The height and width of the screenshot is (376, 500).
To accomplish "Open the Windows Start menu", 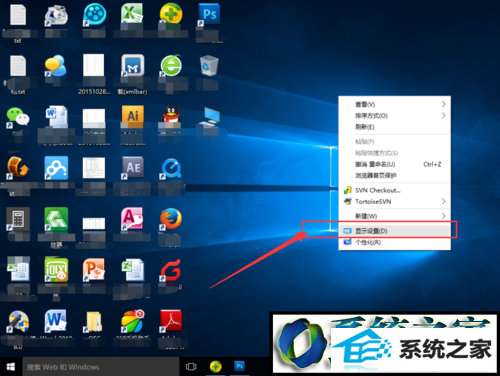I will coord(11,367).
